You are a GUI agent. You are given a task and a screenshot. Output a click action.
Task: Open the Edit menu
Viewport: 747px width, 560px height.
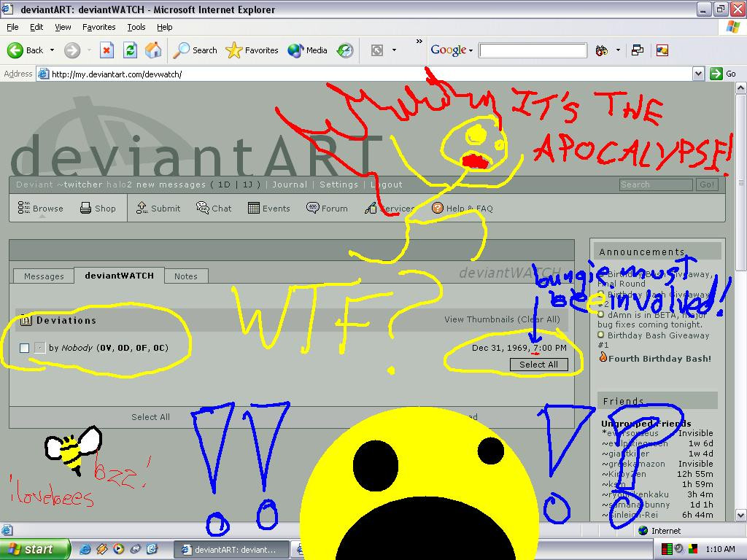36,27
